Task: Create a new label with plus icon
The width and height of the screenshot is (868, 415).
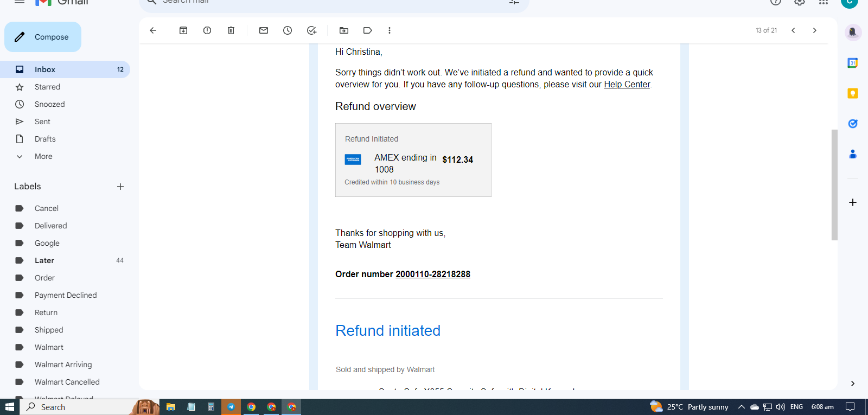Action: pos(120,187)
